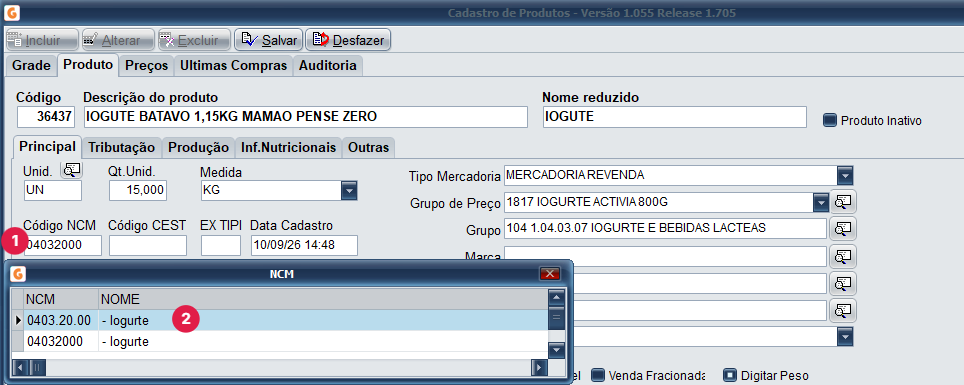Open the Inf.Nutricionais sub-tab
The height and width of the screenshot is (385, 964).
pos(288,148)
